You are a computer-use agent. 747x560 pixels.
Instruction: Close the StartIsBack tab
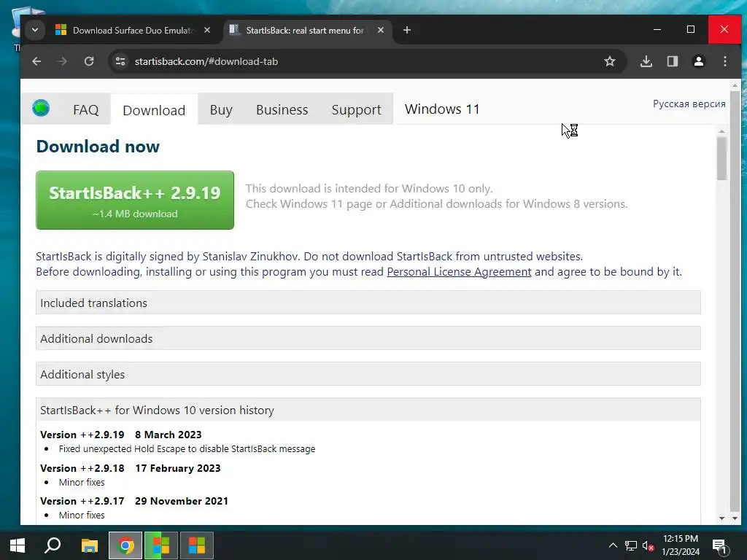381,30
